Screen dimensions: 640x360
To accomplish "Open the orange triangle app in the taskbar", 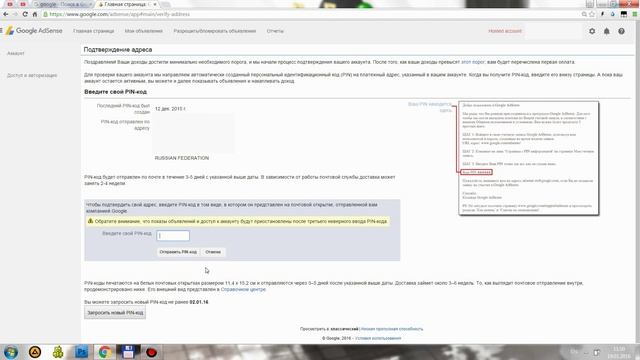I will [35, 352].
